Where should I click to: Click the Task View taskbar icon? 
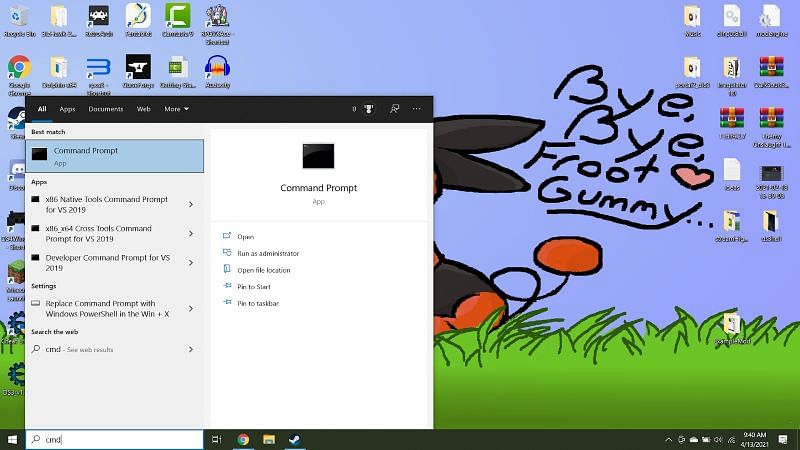(217, 439)
